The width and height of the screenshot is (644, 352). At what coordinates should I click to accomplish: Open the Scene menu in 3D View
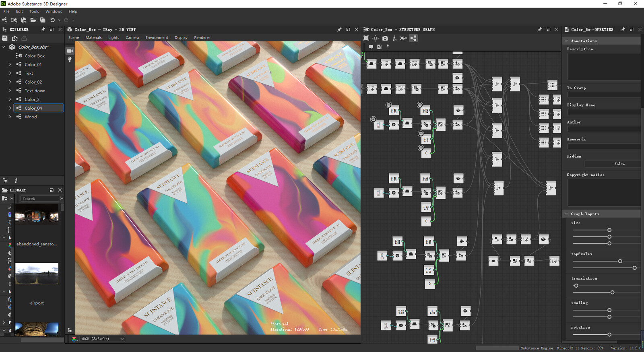[74, 37]
